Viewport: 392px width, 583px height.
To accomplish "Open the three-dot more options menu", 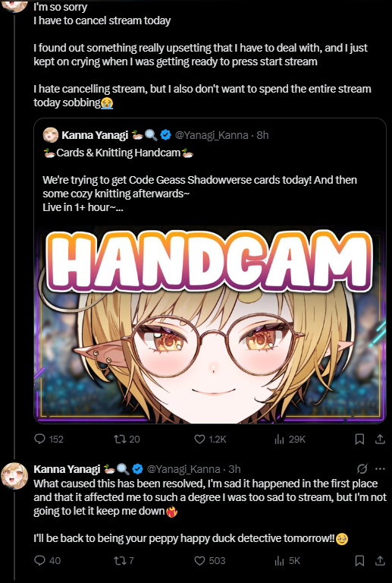I will (x=380, y=469).
